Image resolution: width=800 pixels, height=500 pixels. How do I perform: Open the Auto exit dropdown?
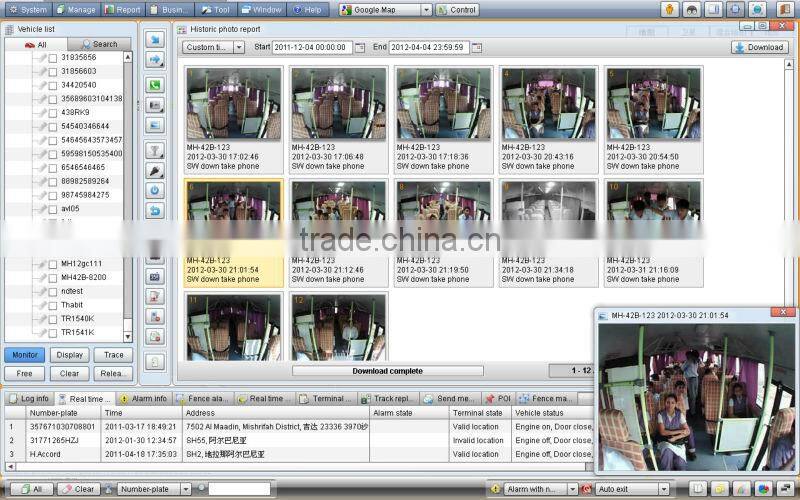click(663, 489)
